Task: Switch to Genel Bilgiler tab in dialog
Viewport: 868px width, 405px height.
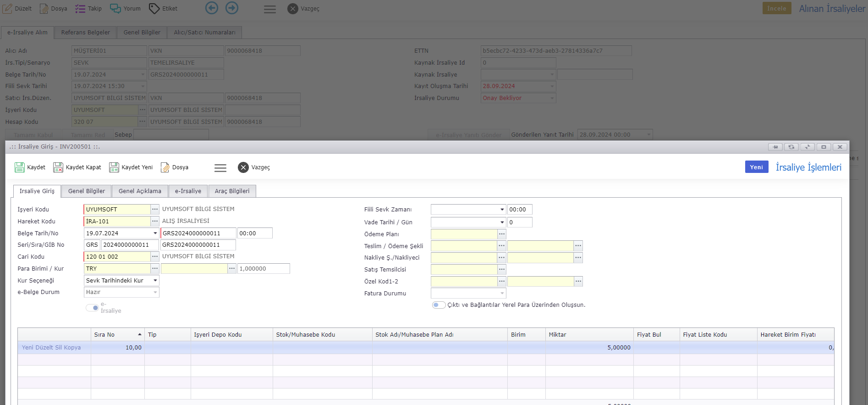Action: tap(87, 191)
